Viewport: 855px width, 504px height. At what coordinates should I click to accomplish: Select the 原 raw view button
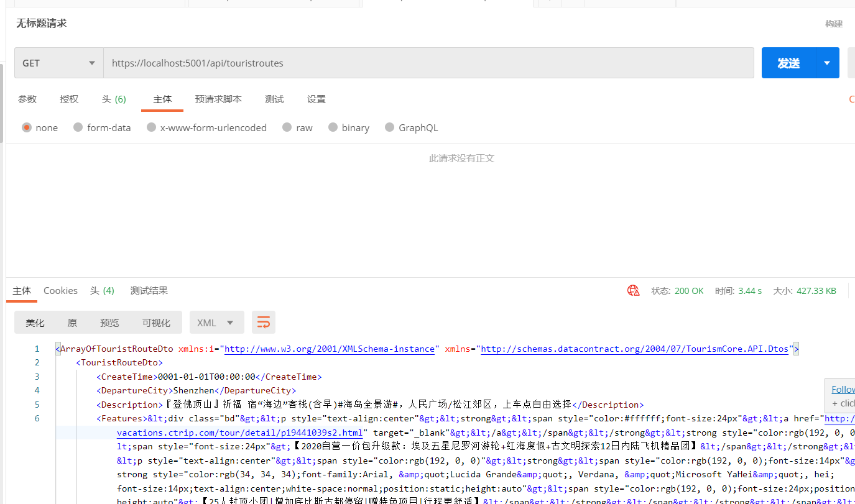click(x=72, y=323)
